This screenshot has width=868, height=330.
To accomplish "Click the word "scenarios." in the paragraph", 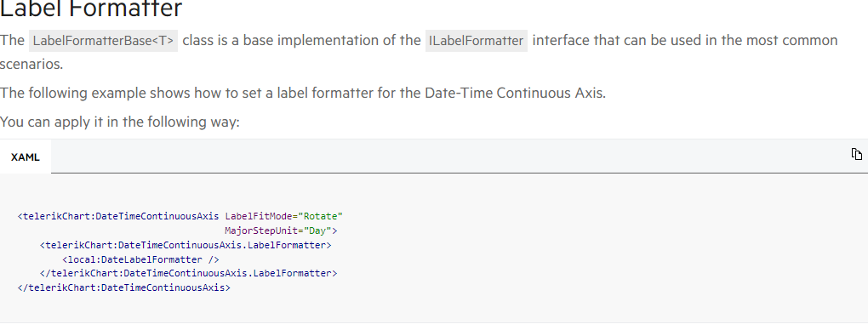I will (31, 65).
